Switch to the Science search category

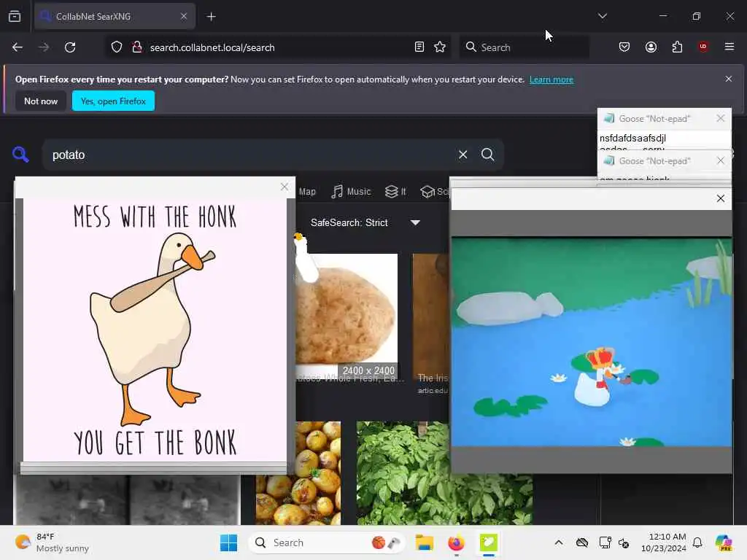(x=435, y=192)
